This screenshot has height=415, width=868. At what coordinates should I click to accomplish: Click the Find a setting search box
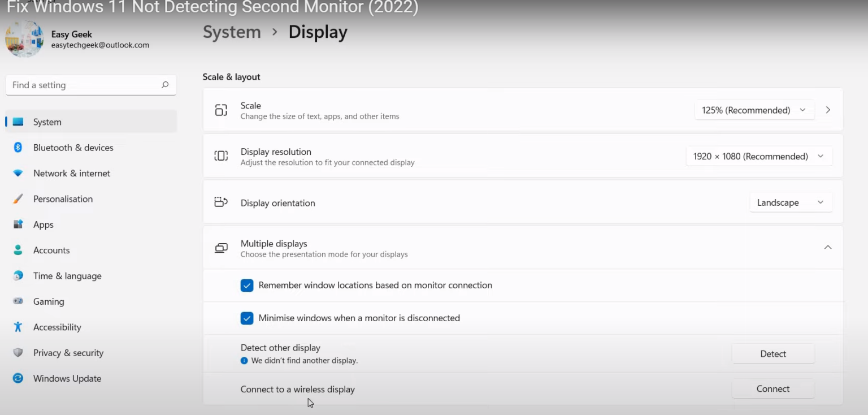(x=90, y=85)
